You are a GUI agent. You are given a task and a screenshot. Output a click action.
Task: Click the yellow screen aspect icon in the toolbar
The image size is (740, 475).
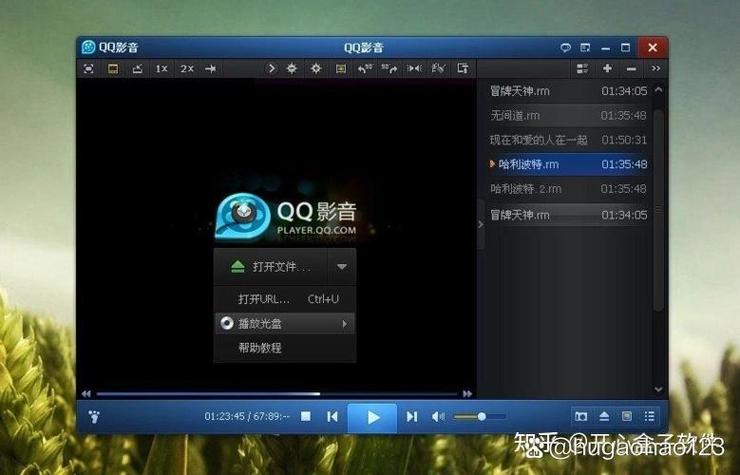(x=341, y=69)
